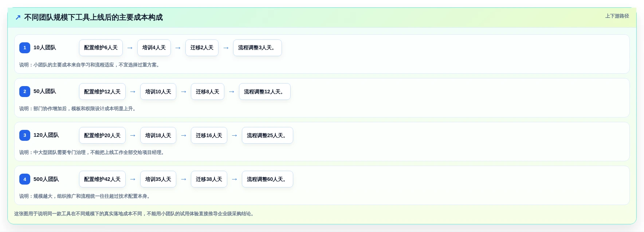Click the note 说明：规模越大
This screenshot has height=232, width=644.
click(x=85, y=196)
